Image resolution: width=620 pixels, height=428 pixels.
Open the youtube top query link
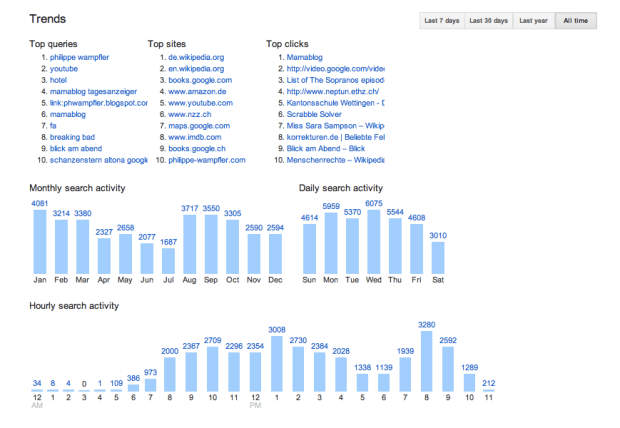[x=64, y=69]
